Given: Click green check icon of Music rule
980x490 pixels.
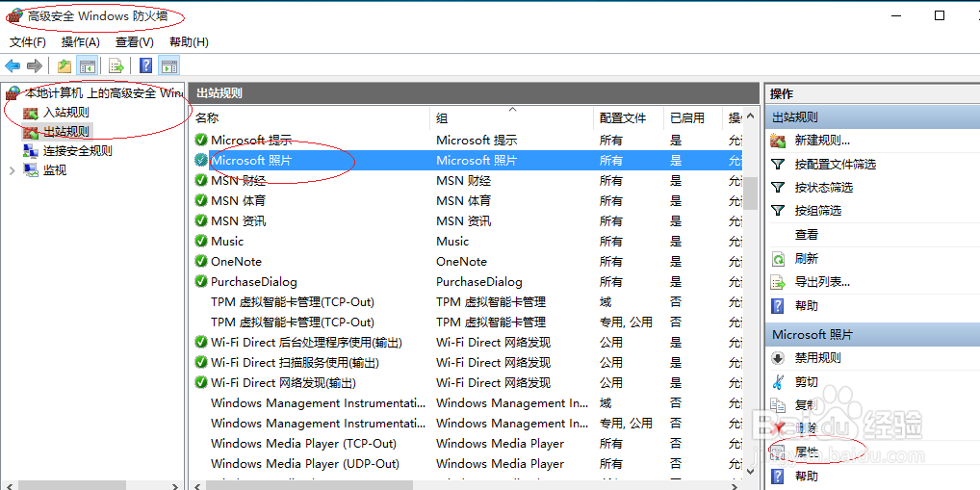Looking at the screenshot, I should click(x=200, y=242).
